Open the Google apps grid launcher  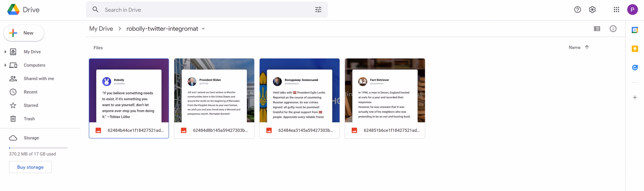coord(616,10)
